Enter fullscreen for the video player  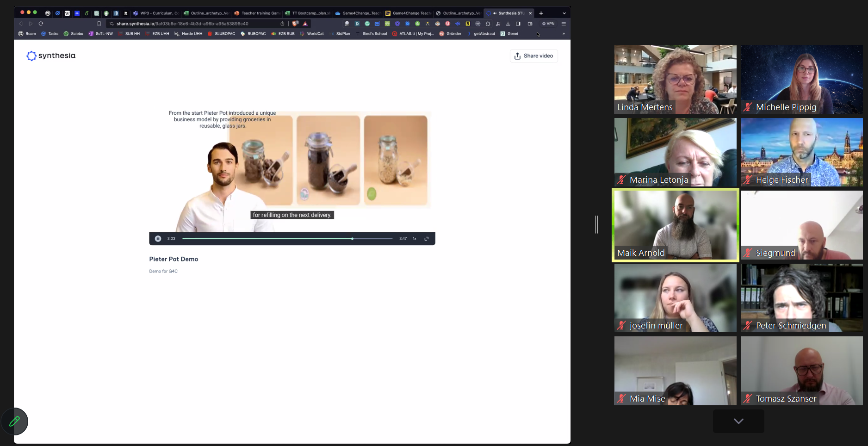click(427, 239)
